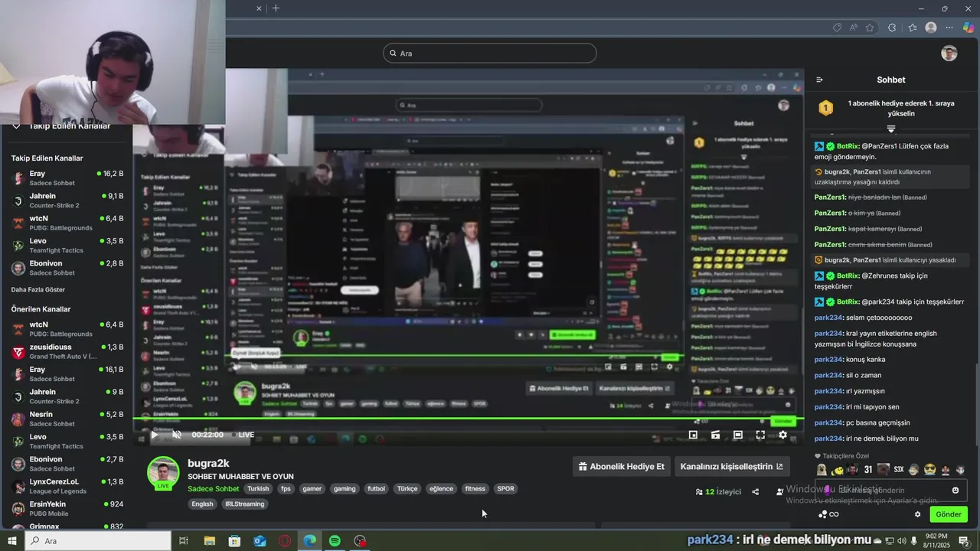The width and height of the screenshot is (980, 551).
Task: Open Edge read aloud icon
Action: tap(854, 28)
